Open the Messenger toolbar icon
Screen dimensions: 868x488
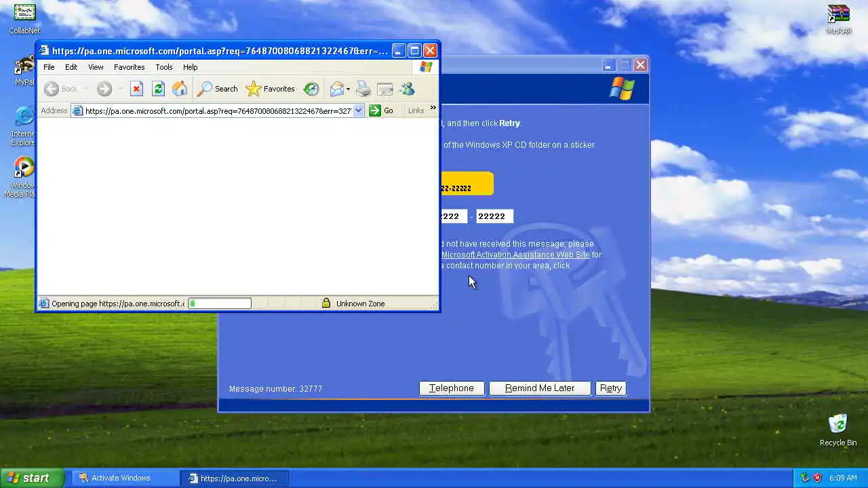407,89
